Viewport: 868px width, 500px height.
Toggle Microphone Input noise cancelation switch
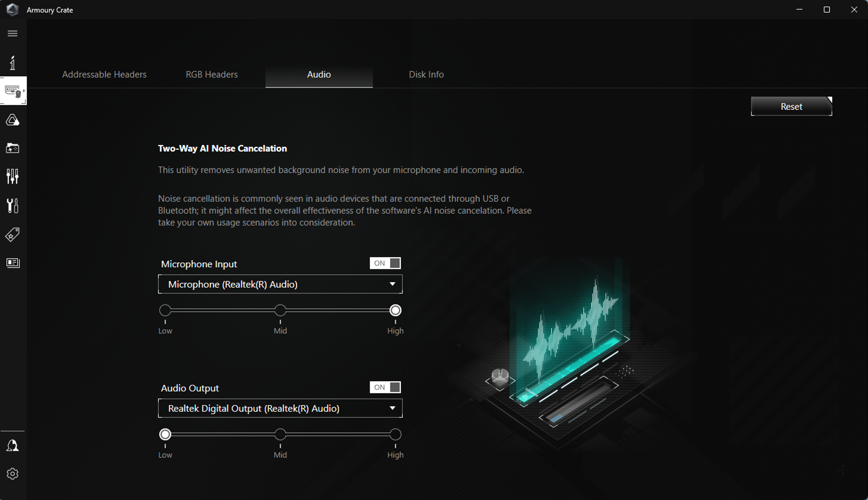[x=385, y=263]
